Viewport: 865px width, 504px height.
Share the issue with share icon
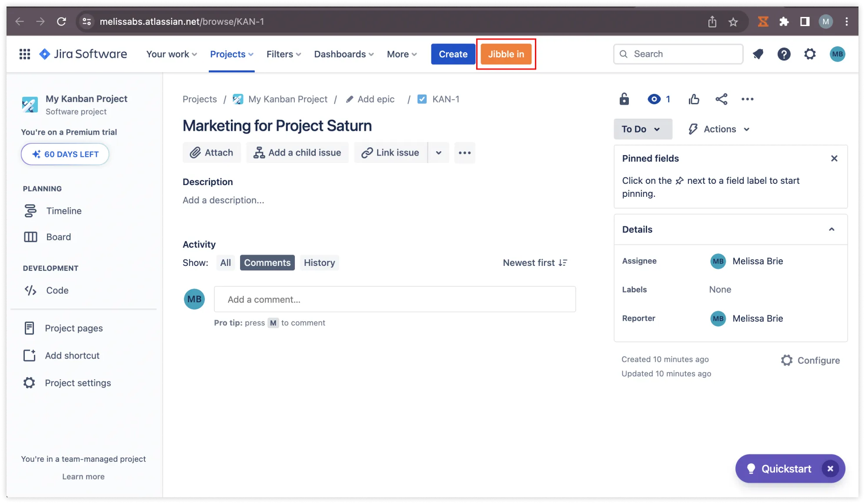(x=721, y=99)
